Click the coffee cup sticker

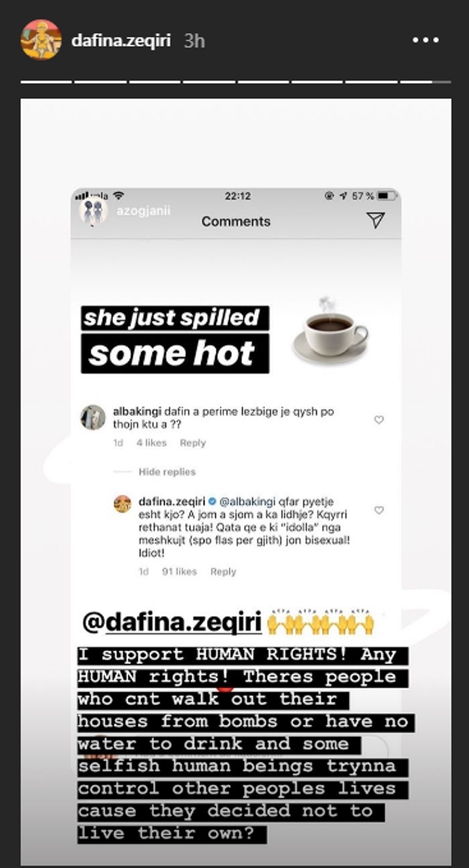[330, 330]
